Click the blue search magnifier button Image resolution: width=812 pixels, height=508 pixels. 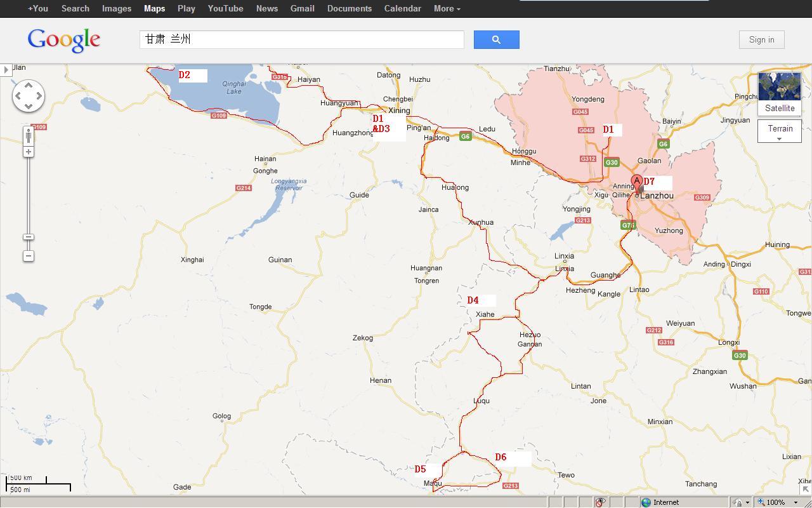tap(496, 39)
